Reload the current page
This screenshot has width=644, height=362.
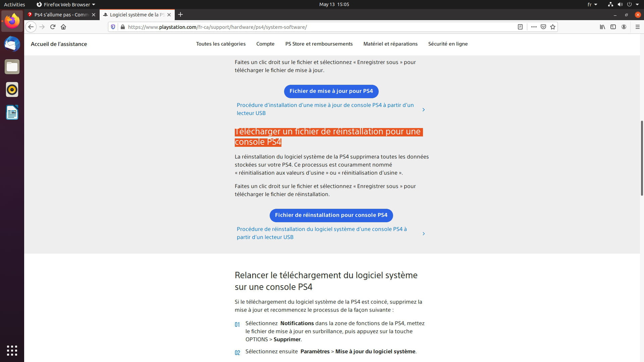[53, 27]
